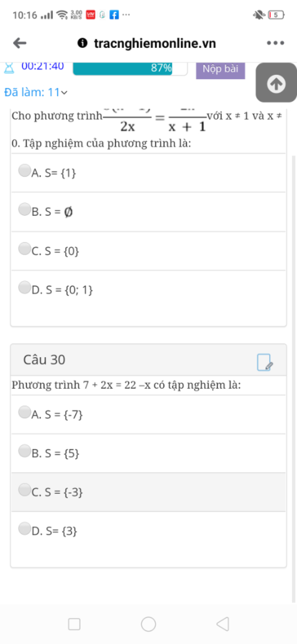Screen dimensions: 297x644
Task: Tap the site info icon beside URL
Action: [82, 43]
